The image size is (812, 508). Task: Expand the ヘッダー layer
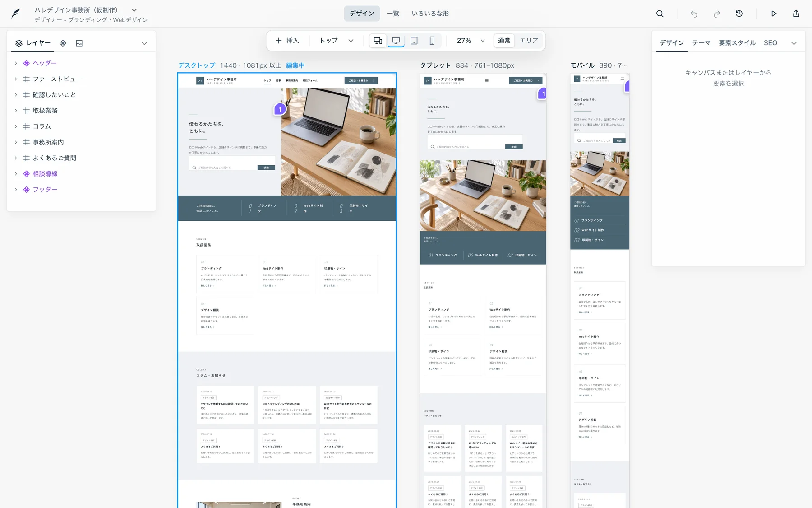pos(16,63)
